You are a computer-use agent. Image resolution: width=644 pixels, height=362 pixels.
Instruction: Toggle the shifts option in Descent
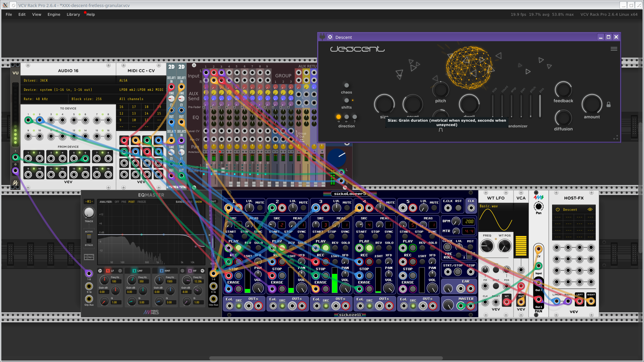(346, 100)
